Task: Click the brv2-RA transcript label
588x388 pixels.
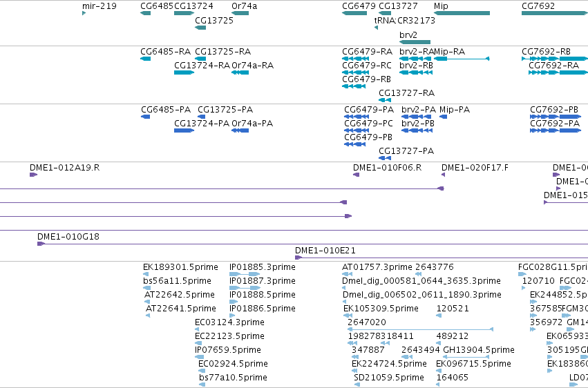Action: pos(417,51)
